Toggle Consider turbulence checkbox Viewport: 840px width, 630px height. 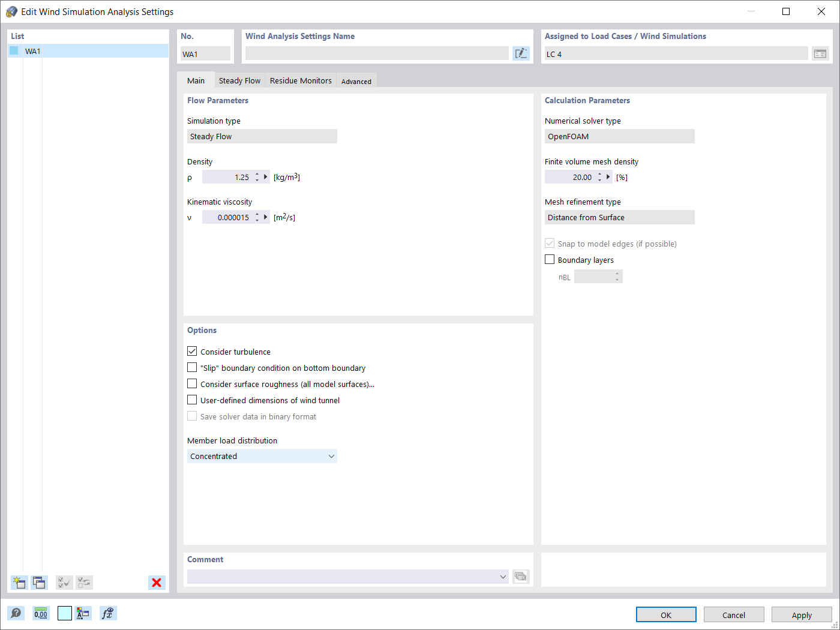[x=192, y=351]
